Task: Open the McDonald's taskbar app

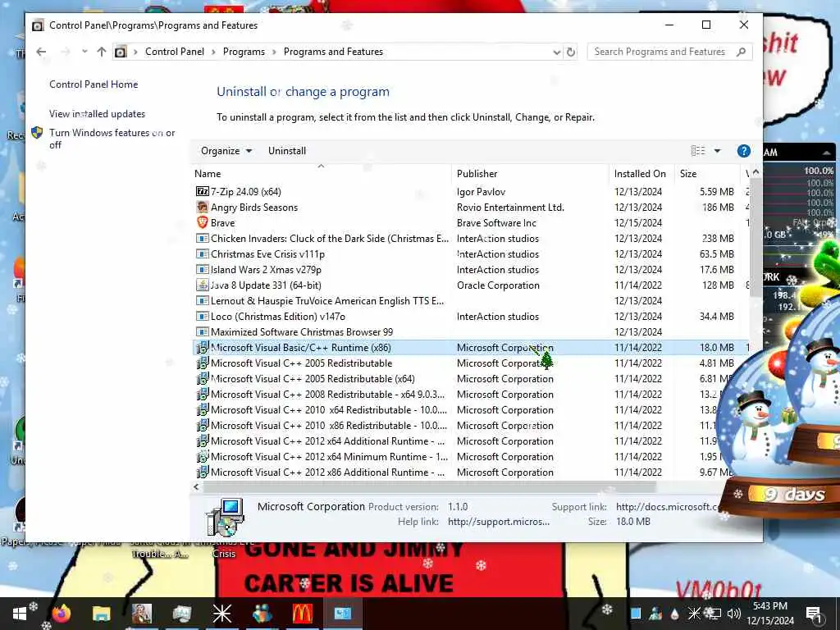Action: click(x=302, y=614)
